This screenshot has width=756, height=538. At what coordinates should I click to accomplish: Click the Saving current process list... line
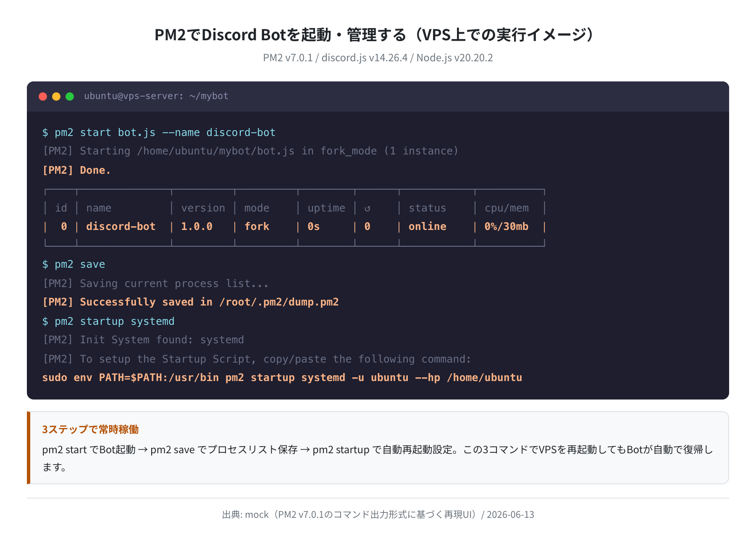pyautogui.click(x=155, y=284)
